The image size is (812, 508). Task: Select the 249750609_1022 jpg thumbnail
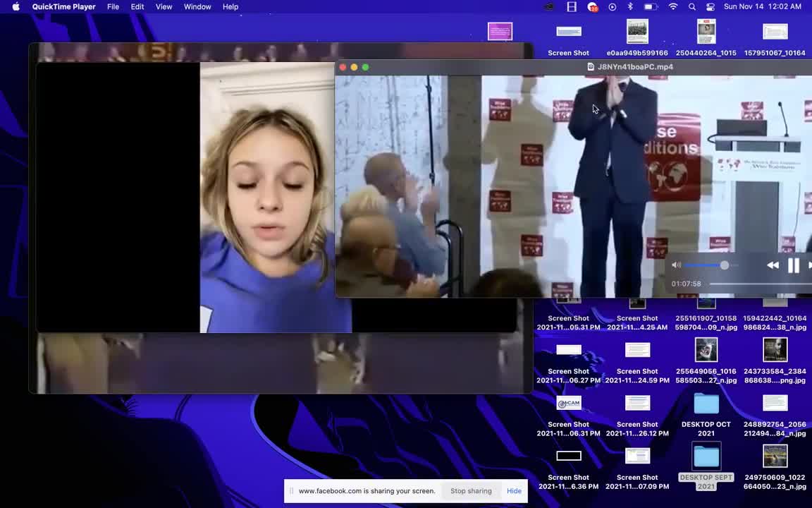click(775, 456)
